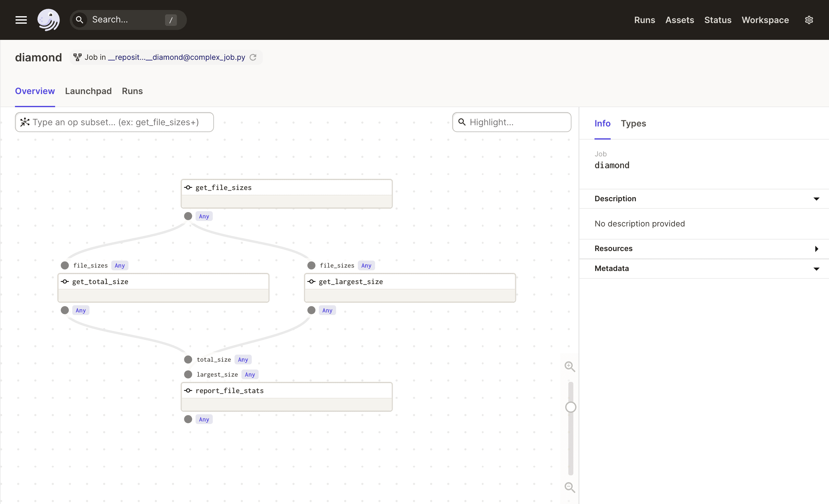Click the Assets navigation menu item

tap(679, 20)
